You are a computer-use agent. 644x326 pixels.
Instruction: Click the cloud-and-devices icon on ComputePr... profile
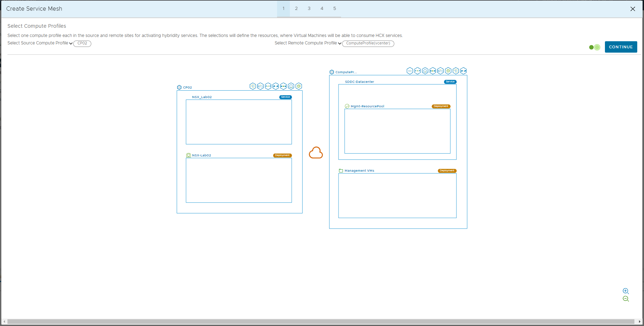tap(440, 71)
